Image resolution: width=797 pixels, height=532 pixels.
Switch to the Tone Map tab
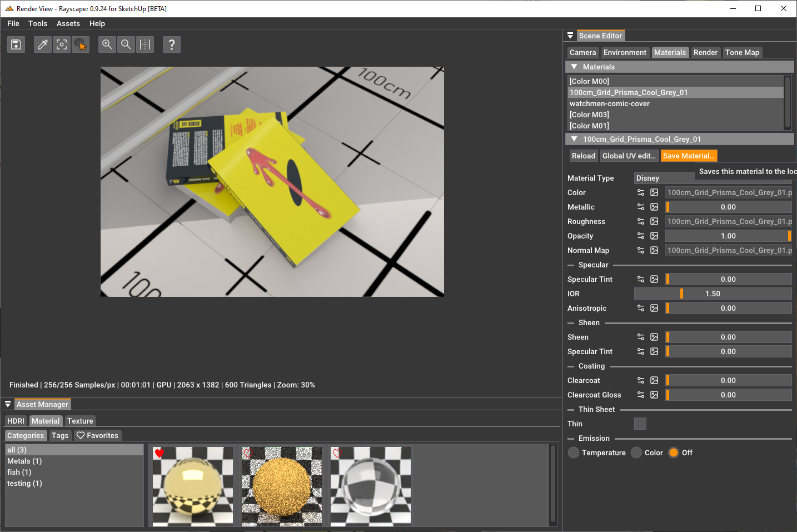742,52
